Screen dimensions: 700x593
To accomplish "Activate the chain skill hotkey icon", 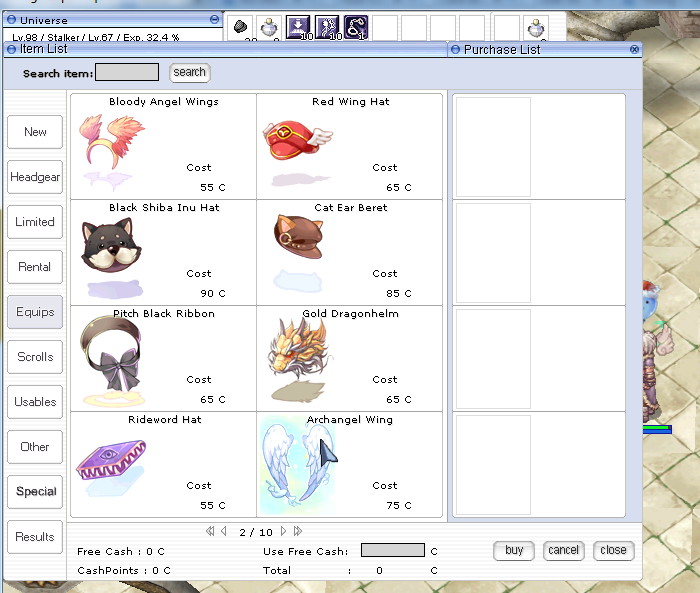I will [x=356, y=27].
